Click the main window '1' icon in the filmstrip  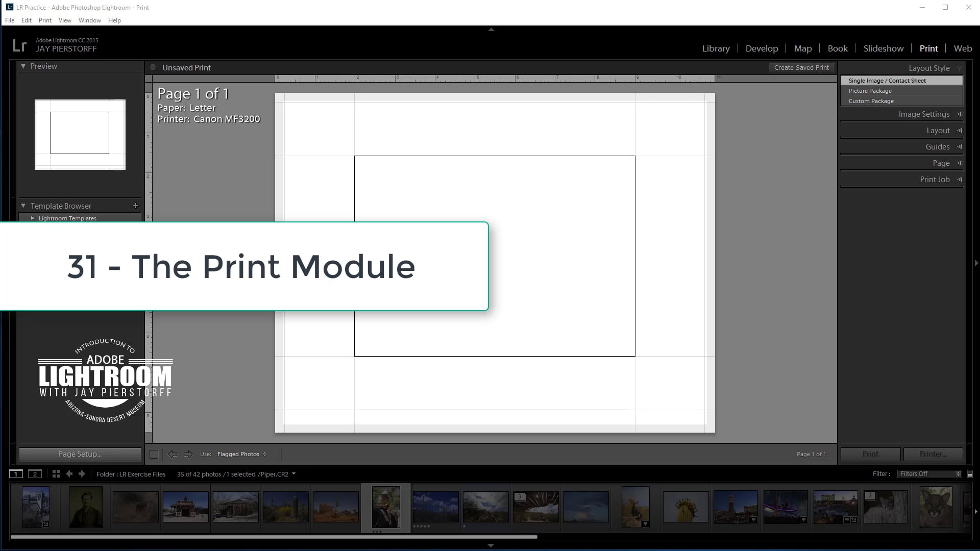tap(16, 474)
